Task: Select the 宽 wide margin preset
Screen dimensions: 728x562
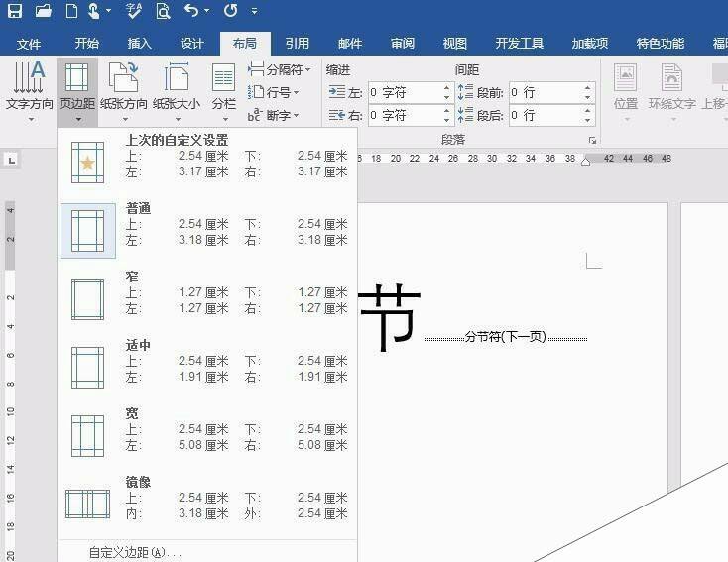Action: (x=207, y=435)
